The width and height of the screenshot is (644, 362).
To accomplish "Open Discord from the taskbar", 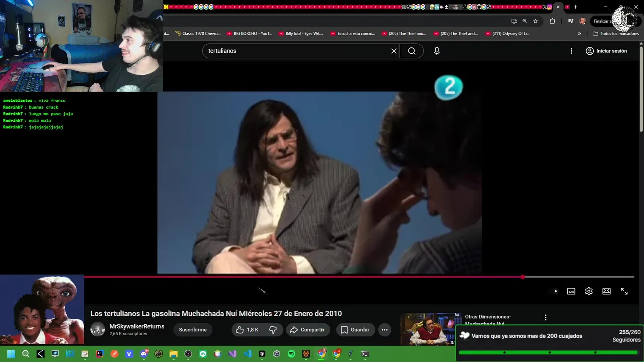I will (x=144, y=354).
